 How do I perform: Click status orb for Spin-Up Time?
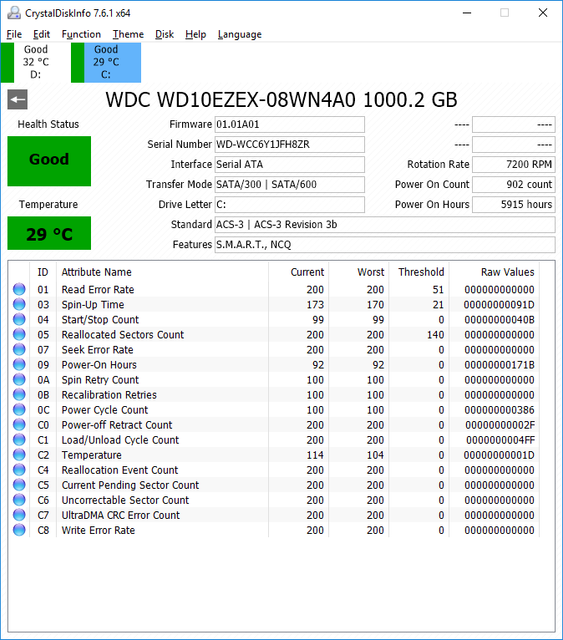click(x=19, y=304)
